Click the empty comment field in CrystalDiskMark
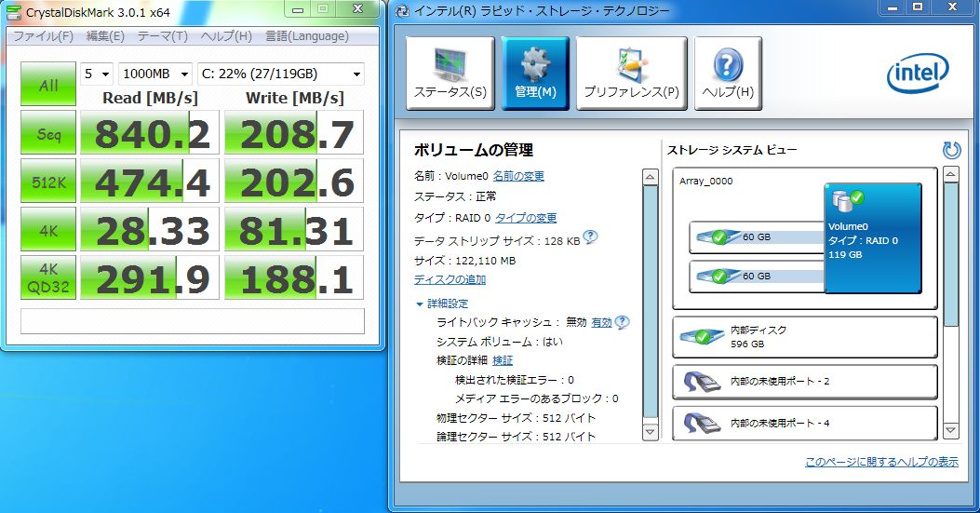 (193, 321)
